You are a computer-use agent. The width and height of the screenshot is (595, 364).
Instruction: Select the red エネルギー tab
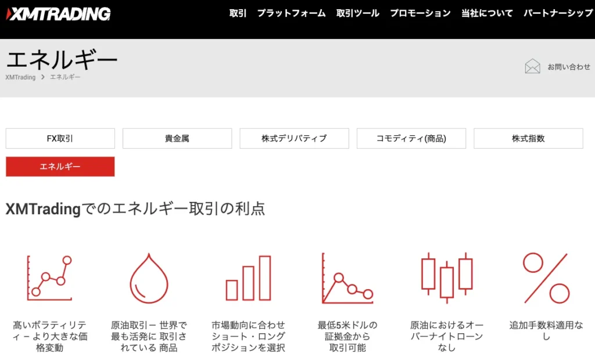click(x=60, y=167)
